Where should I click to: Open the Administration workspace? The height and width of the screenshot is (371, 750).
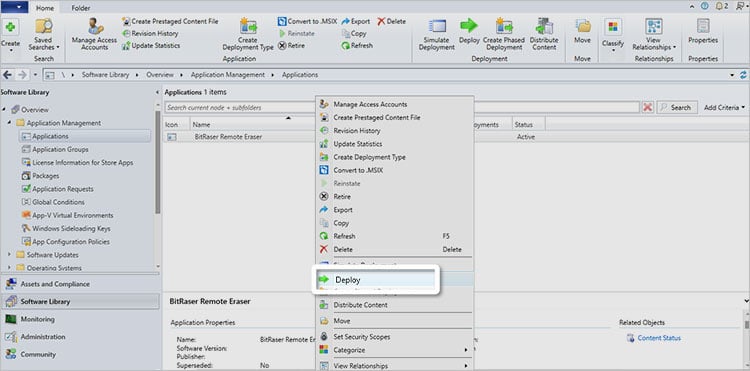click(x=80, y=337)
